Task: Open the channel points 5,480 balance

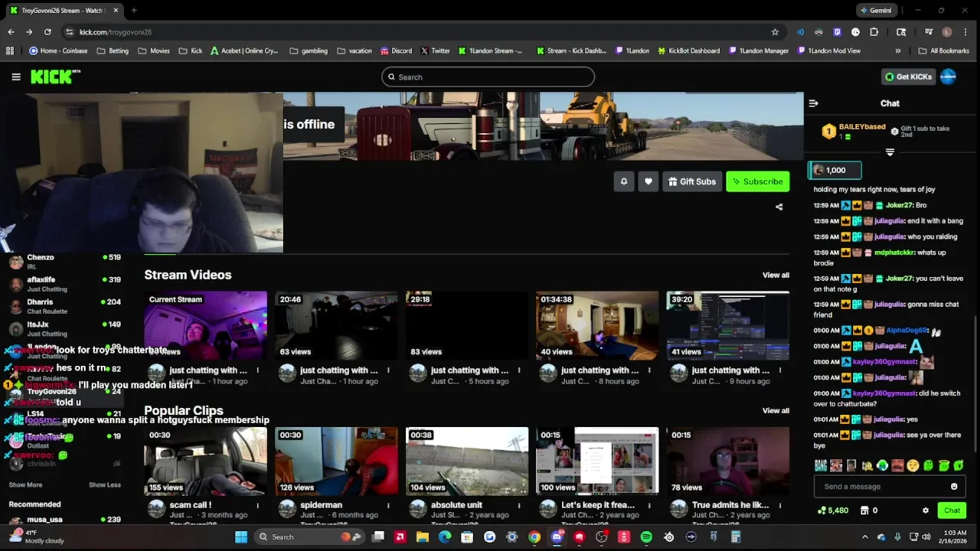Action: (x=833, y=510)
